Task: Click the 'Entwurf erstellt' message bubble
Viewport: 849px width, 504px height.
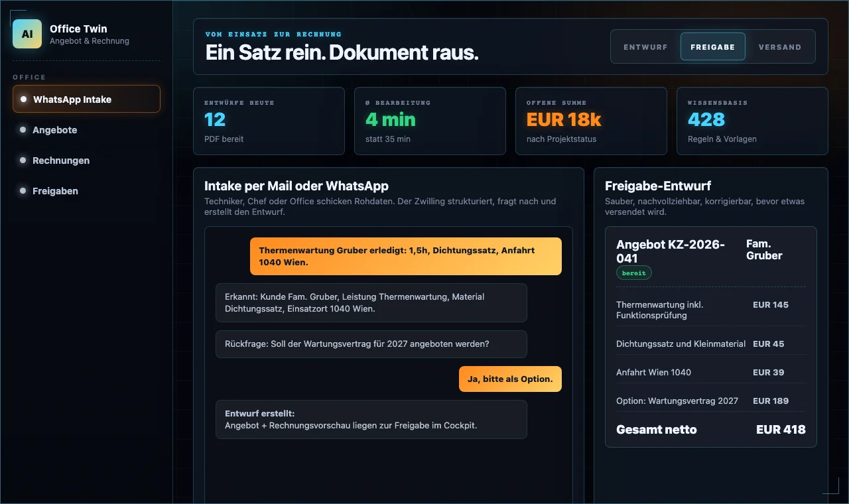Action: 371,419
